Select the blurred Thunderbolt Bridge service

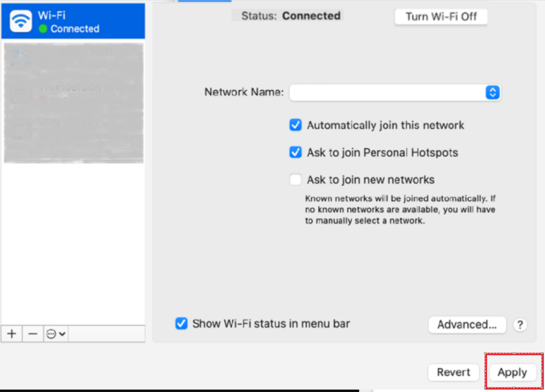pyautogui.click(x=73, y=89)
